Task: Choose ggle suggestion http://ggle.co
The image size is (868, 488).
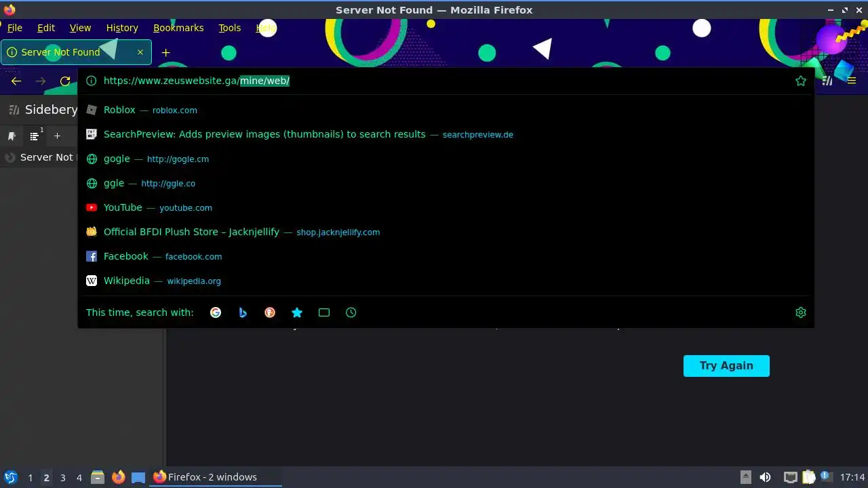Action: [446, 183]
